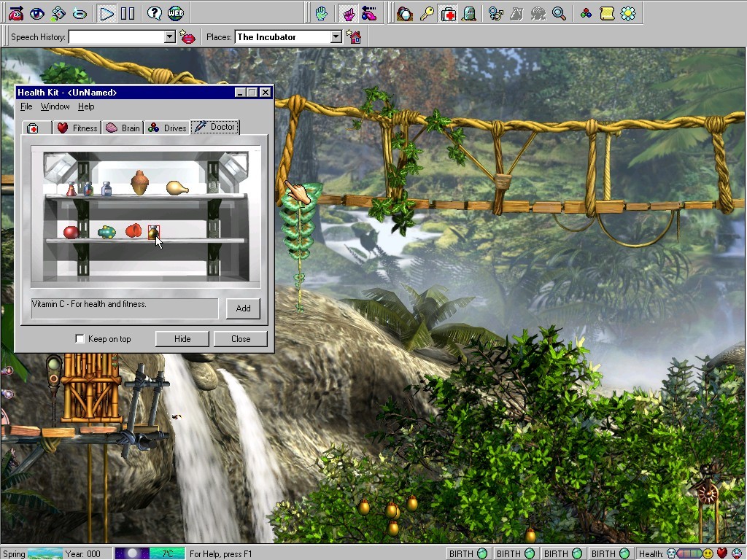This screenshot has height=560, width=747.
Task: Open the File menu in Health Kit
Action: click(26, 106)
